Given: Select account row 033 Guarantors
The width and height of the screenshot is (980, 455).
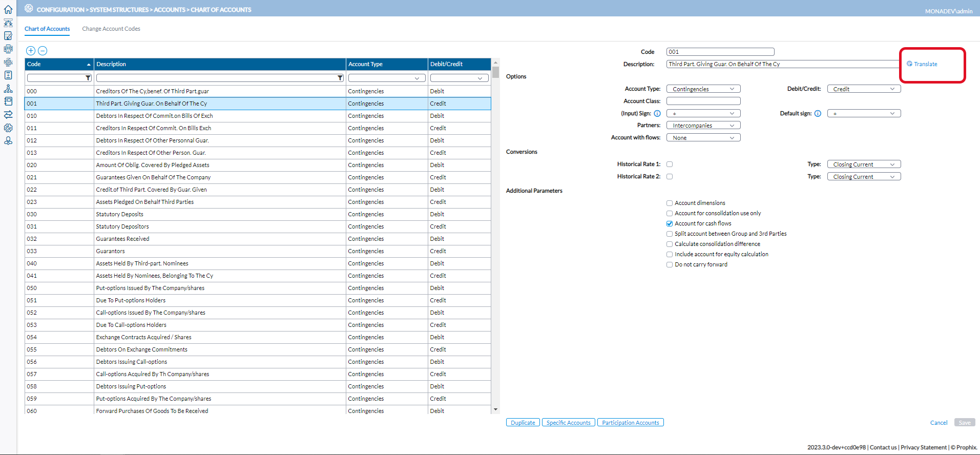Looking at the screenshot, I should pyautogui.click(x=258, y=251).
